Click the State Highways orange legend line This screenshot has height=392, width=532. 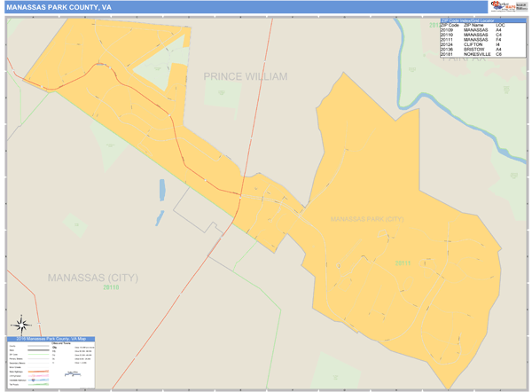click(x=38, y=372)
